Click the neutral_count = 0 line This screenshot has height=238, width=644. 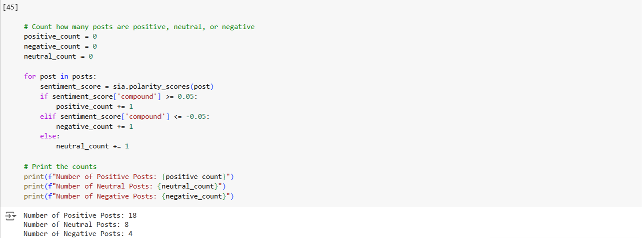(58, 56)
